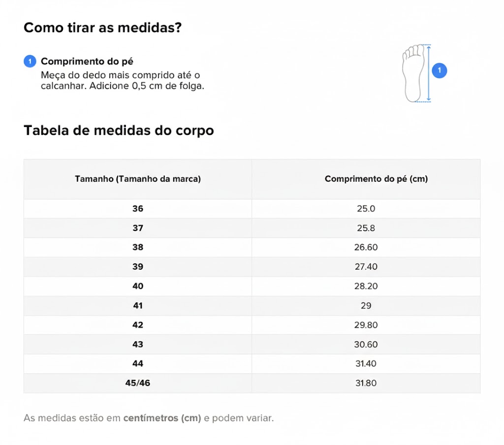Viewport: 504px width, 445px height.
Task: Select the size 38 row label
Action: [x=138, y=248]
